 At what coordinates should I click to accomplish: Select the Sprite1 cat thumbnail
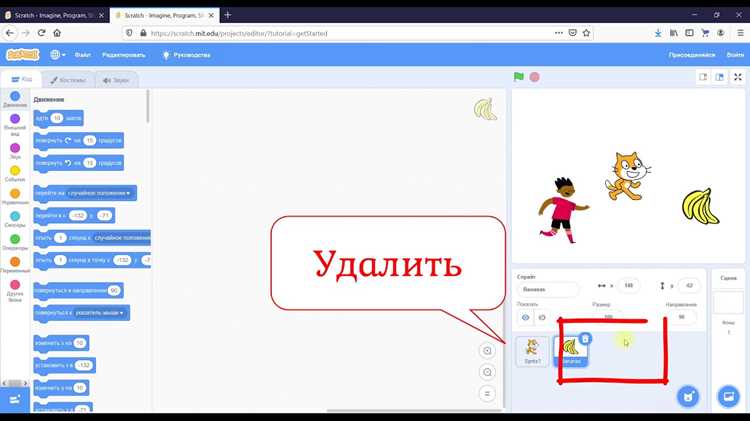click(x=532, y=352)
